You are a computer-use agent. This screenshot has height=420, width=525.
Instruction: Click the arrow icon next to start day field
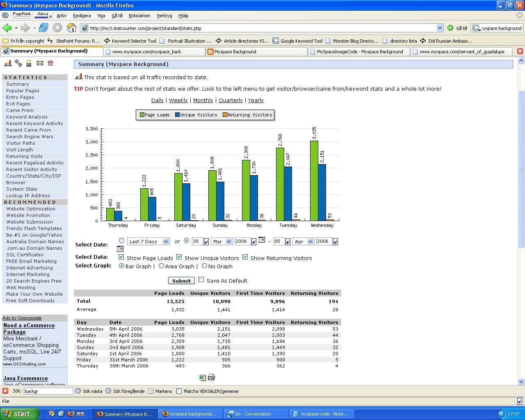coord(206,242)
